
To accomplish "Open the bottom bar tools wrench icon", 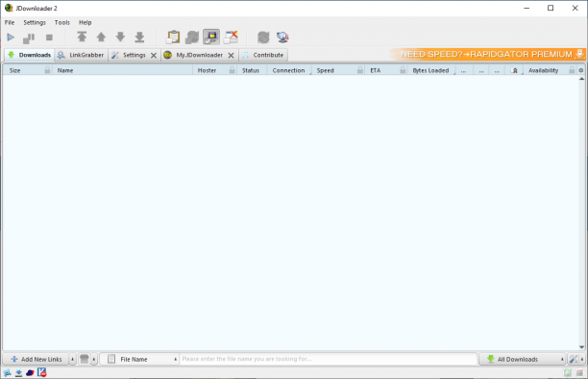I will tap(573, 360).
